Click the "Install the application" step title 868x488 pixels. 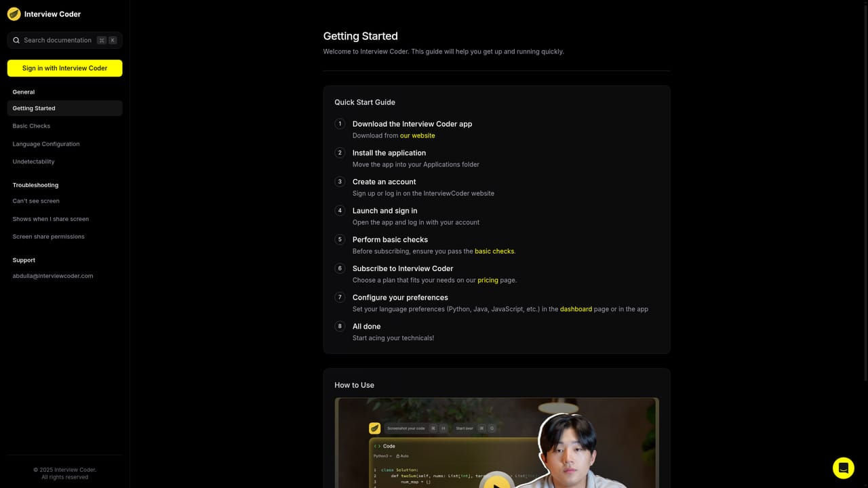tap(389, 153)
